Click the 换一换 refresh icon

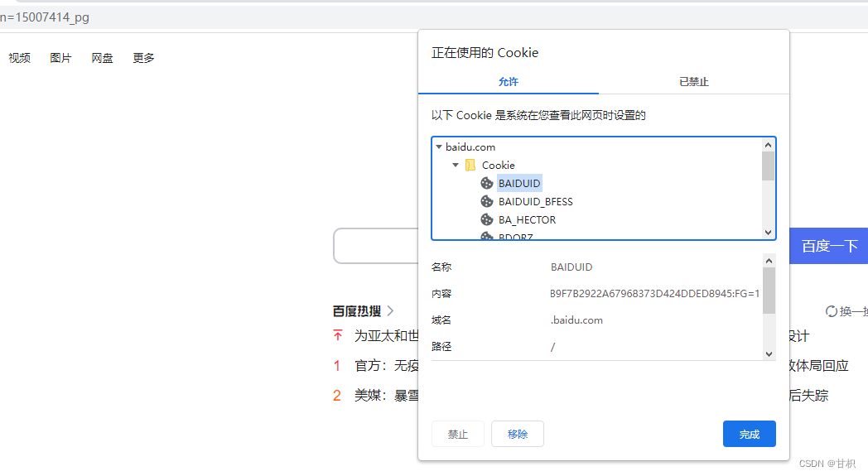point(831,311)
